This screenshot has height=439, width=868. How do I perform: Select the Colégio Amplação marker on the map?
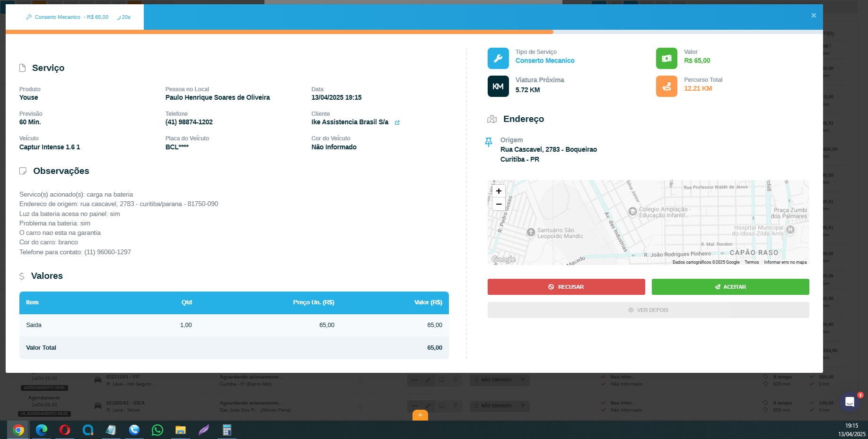click(632, 212)
